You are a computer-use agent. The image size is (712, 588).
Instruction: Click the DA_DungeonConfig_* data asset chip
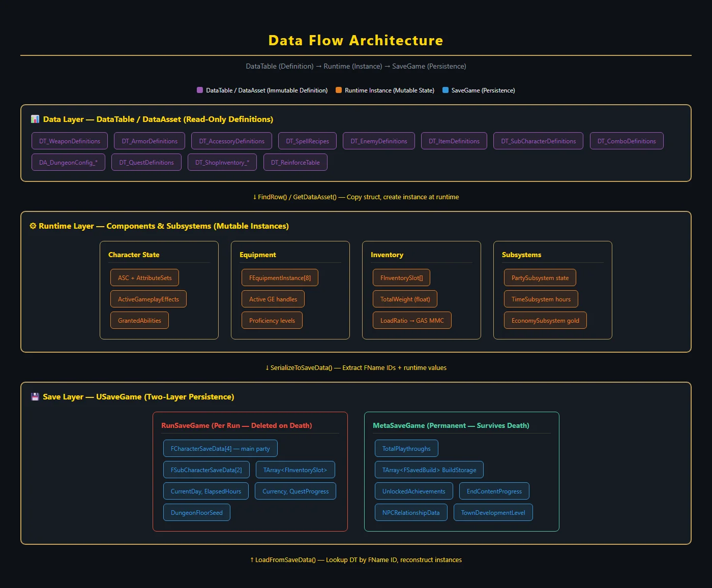(68, 163)
